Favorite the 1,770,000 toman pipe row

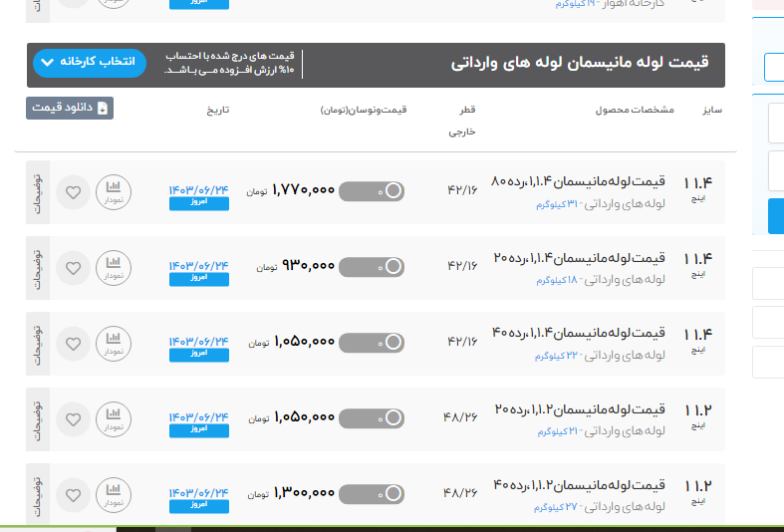(73, 192)
